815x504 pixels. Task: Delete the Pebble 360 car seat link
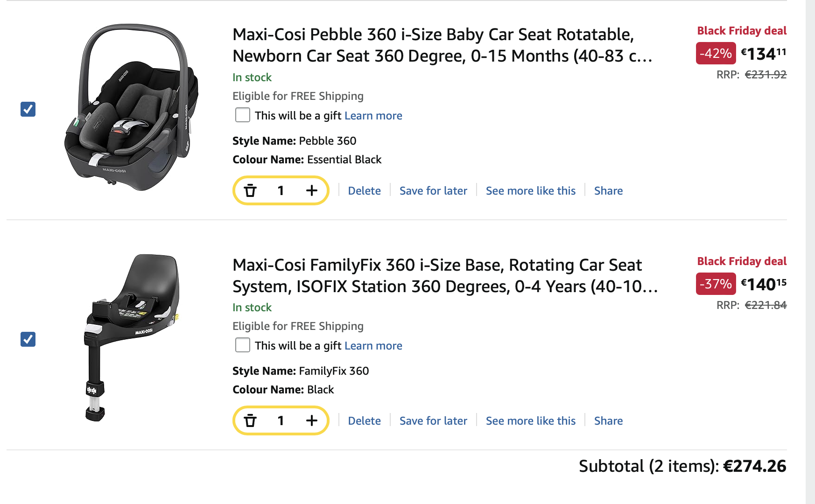pos(364,191)
